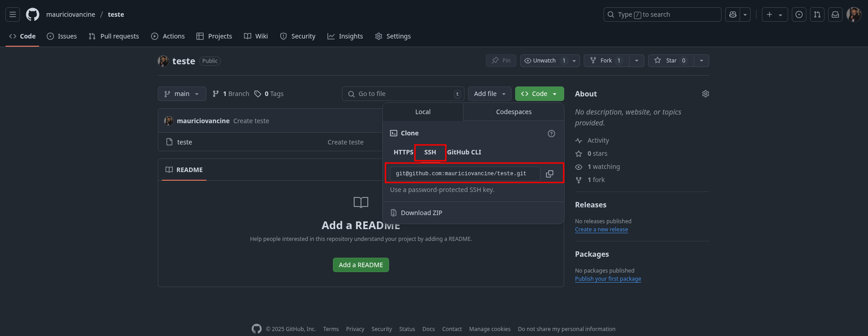The height and width of the screenshot is (336, 868).
Task: Copy the SSH clone URL to clipboard
Action: 549,174
